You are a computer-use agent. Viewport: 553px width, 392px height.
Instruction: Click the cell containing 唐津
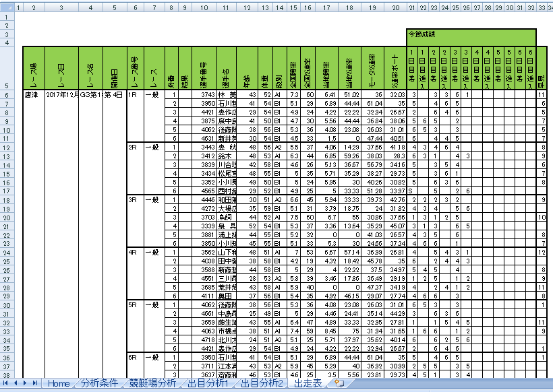pyautogui.click(x=34, y=95)
